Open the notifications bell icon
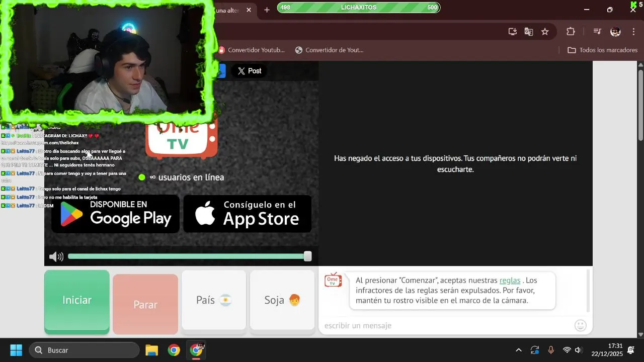644x362 pixels. tap(631, 350)
